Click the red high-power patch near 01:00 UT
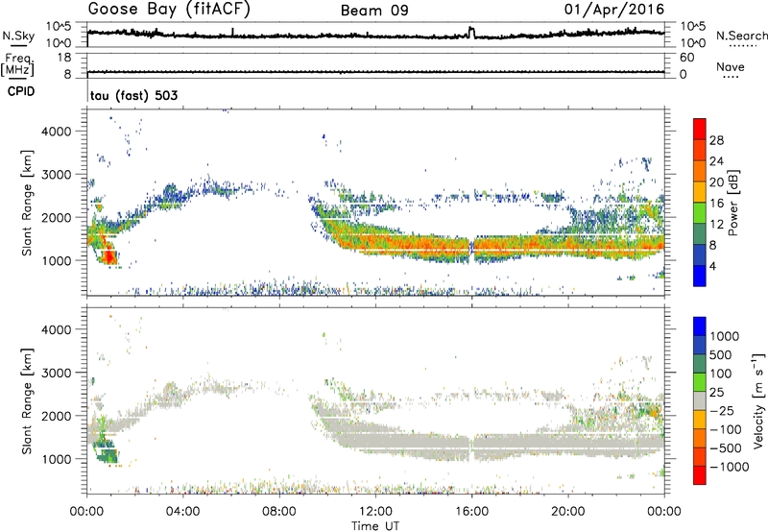Image resolution: width=768 pixels, height=532 pixels. (x=108, y=255)
